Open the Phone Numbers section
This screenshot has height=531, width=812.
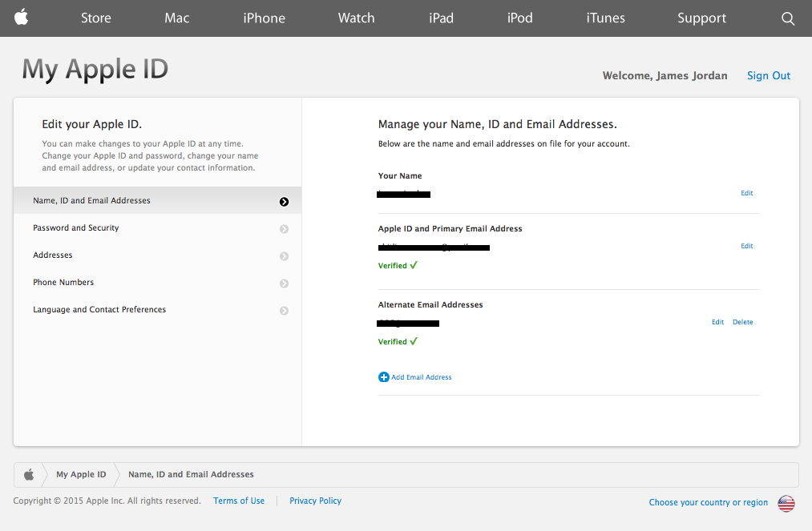(157, 282)
